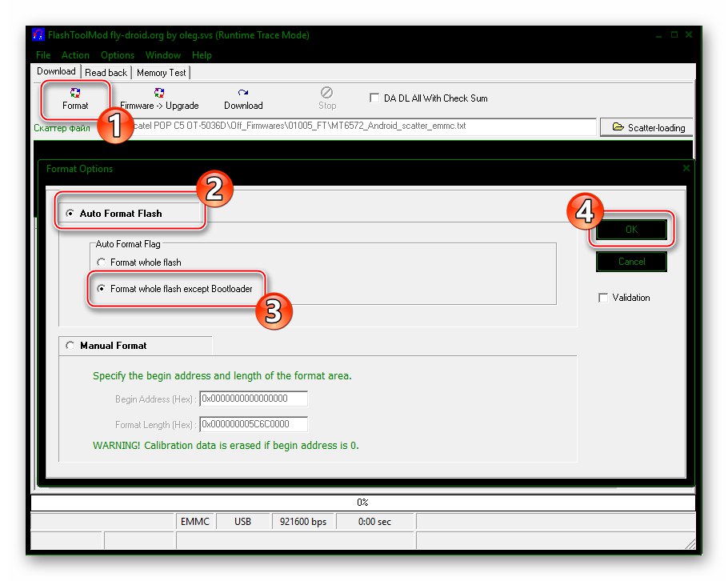
Task: Click the Begin Address hex field
Action: point(254,399)
